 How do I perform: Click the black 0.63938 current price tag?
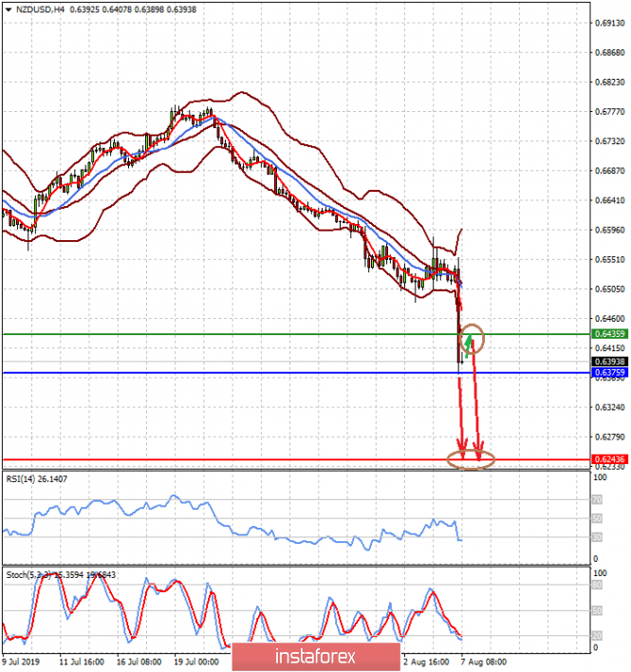pos(608,362)
